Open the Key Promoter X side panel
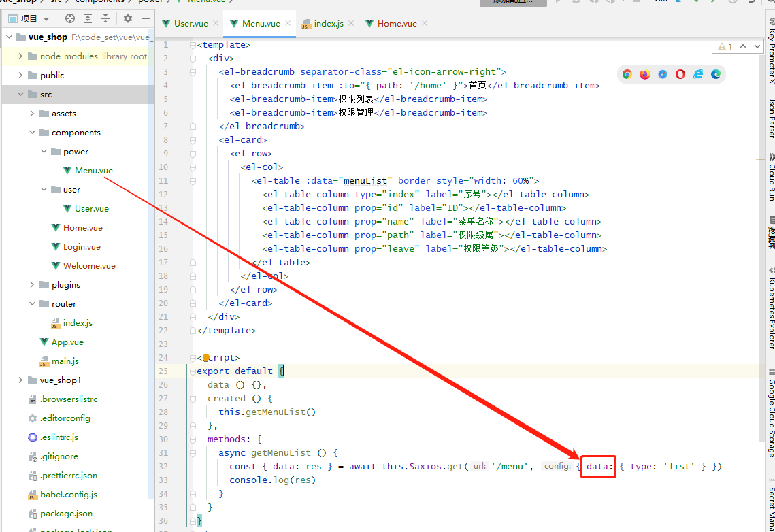The image size is (775, 532). pos(770,52)
